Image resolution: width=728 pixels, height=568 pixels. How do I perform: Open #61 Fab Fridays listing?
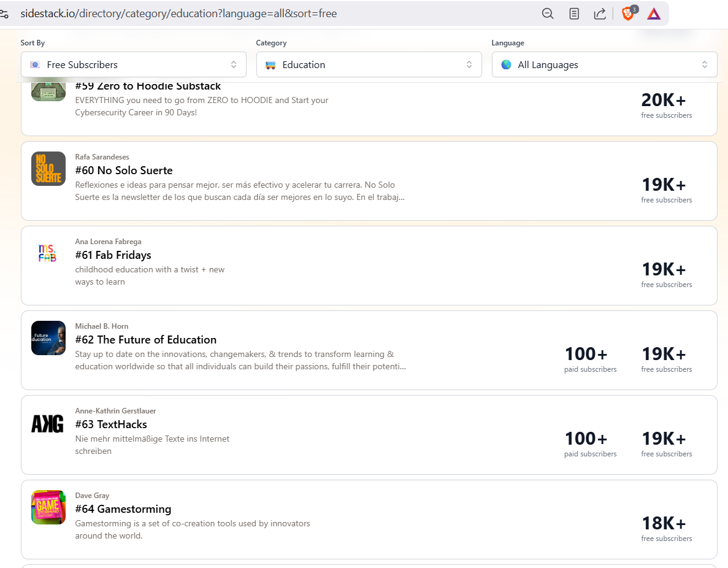pos(113,255)
